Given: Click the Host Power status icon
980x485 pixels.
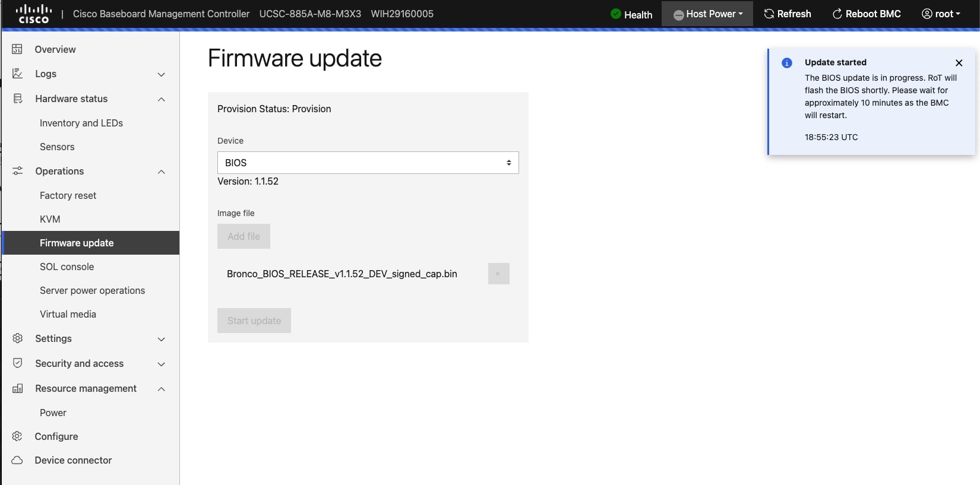Looking at the screenshot, I should click(678, 15).
